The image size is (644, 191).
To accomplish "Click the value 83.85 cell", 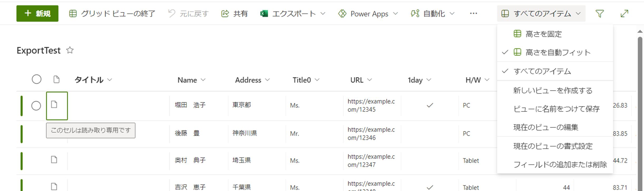I will [x=620, y=133].
